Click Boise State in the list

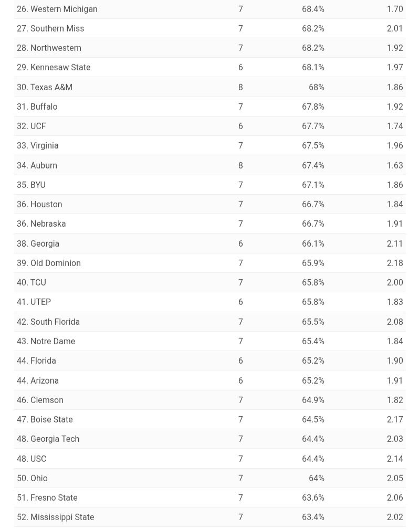(x=51, y=419)
